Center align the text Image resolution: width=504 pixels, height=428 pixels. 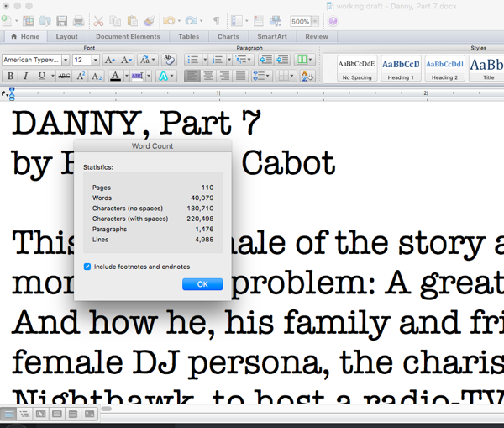tap(208, 76)
